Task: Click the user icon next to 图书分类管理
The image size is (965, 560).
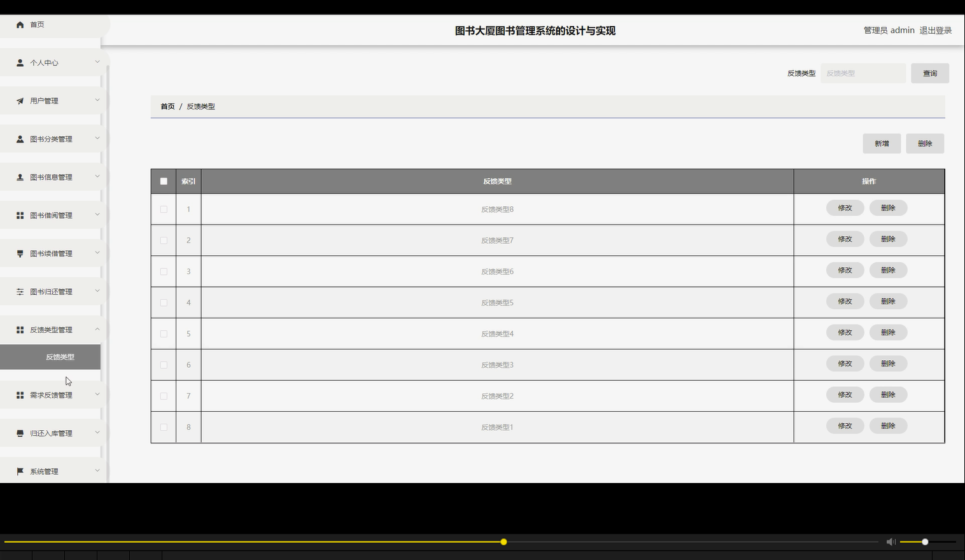Action: click(x=20, y=139)
